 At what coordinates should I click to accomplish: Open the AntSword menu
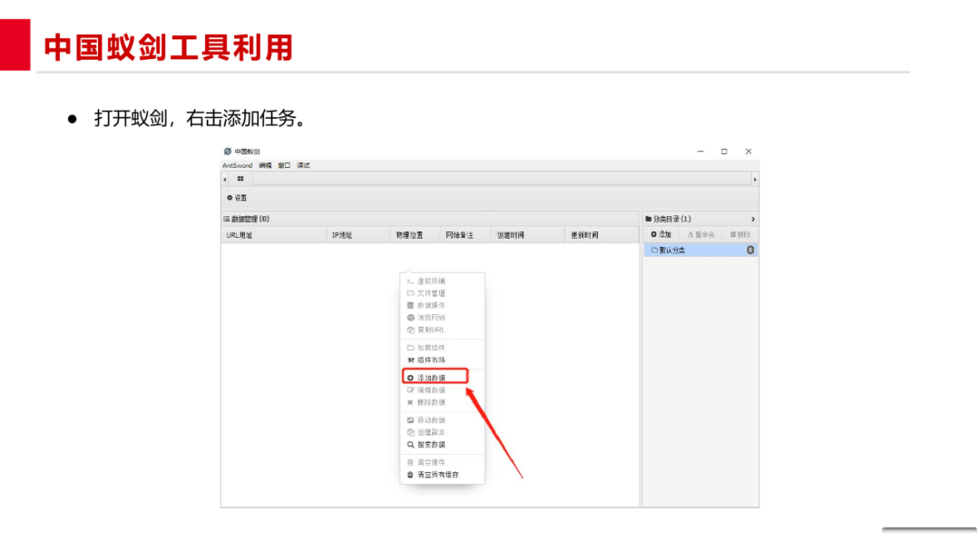coord(237,165)
